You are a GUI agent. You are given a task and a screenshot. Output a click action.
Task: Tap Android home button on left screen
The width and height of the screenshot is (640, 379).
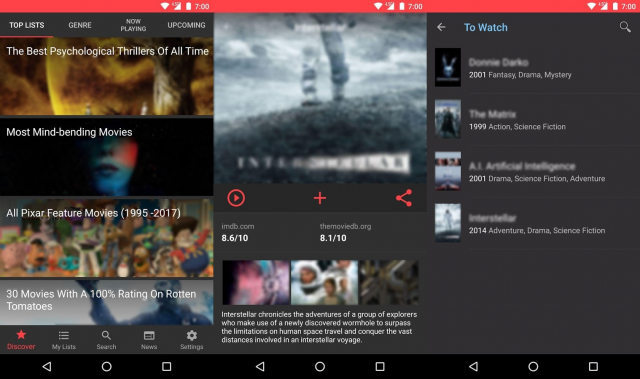(107, 366)
